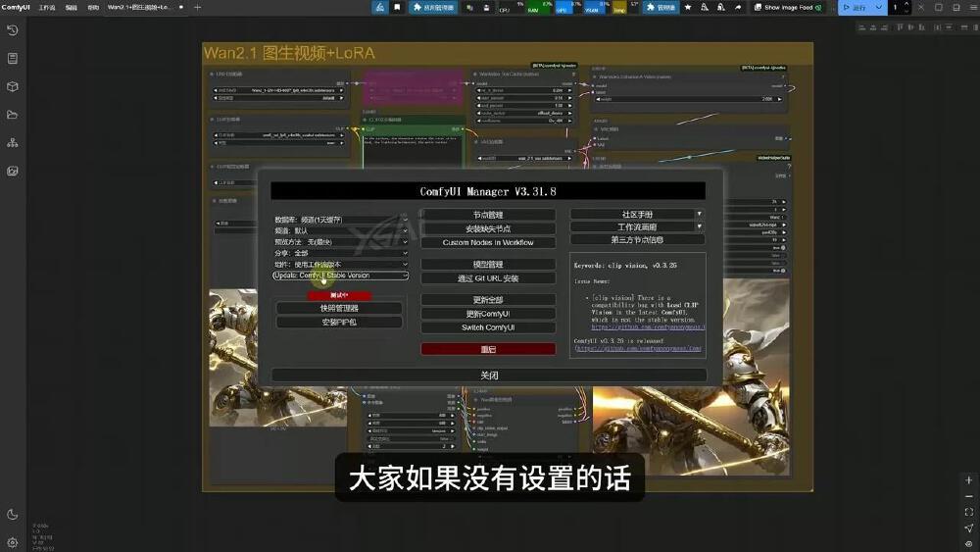Click the share arrow icon in toolbar

pos(738,8)
